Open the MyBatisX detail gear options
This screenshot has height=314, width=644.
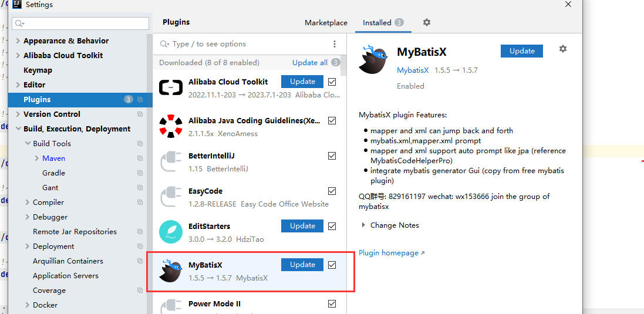click(x=562, y=49)
